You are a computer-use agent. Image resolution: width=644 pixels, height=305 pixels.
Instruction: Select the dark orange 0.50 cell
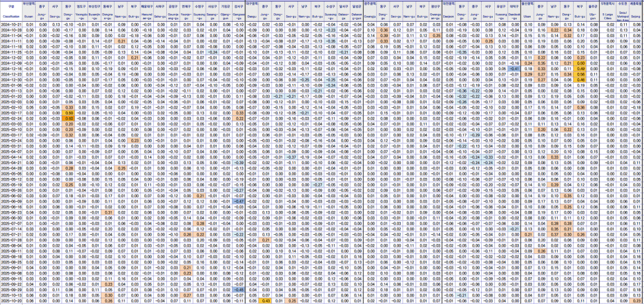pyautogui.click(x=68, y=112)
